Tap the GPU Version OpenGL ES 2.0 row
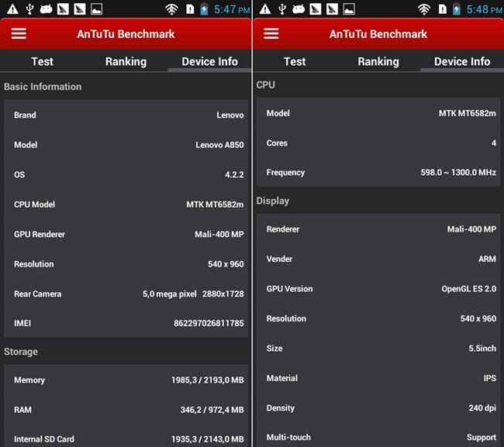The image size is (504, 447). coord(378,289)
